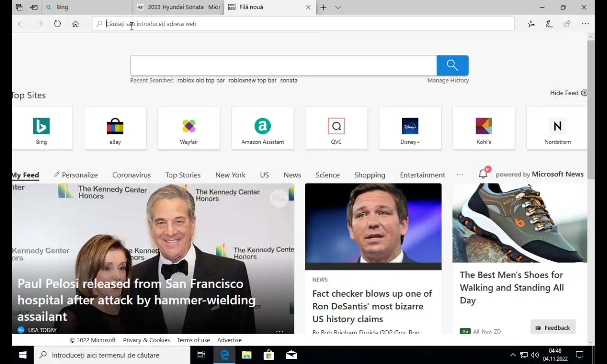Set these tabs aside icon
This screenshot has width=607, height=364.
[34, 7]
